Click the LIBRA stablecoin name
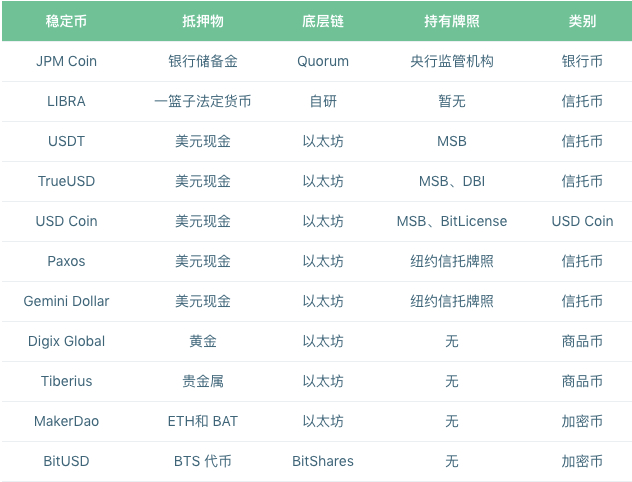The height and width of the screenshot is (482, 632). point(66,101)
